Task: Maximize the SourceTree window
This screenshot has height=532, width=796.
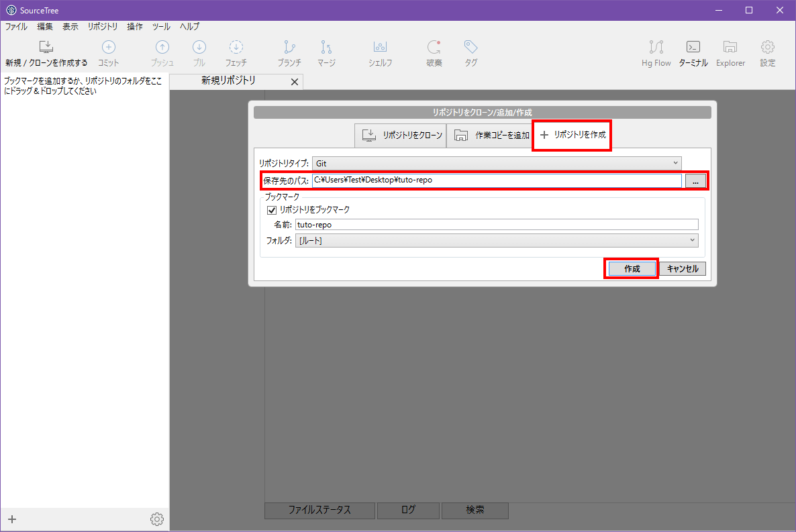Action: pyautogui.click(x=749, y=10)
